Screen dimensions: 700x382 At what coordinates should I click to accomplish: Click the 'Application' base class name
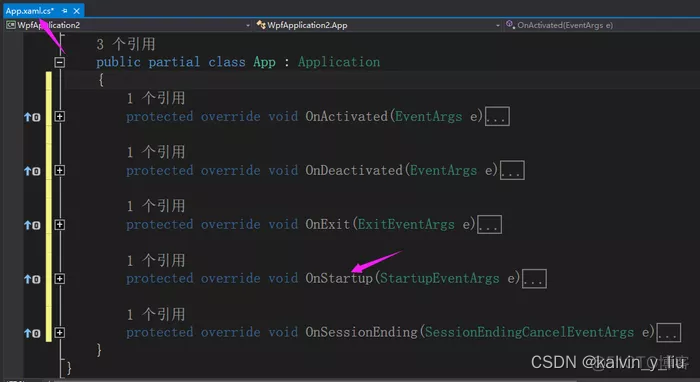click(339, 62)
